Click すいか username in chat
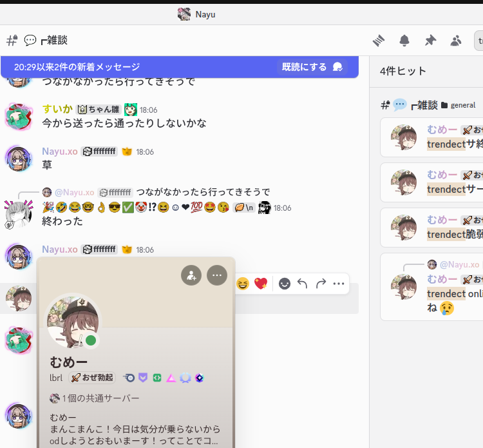The image size is (483, 448). pyautogui.click(x=57, y=110)
